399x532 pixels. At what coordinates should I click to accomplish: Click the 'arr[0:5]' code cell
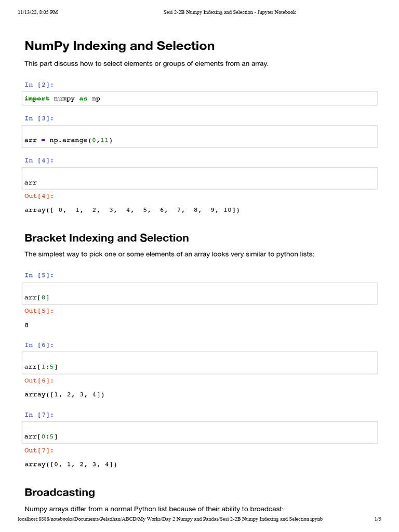tap(201, 432)
